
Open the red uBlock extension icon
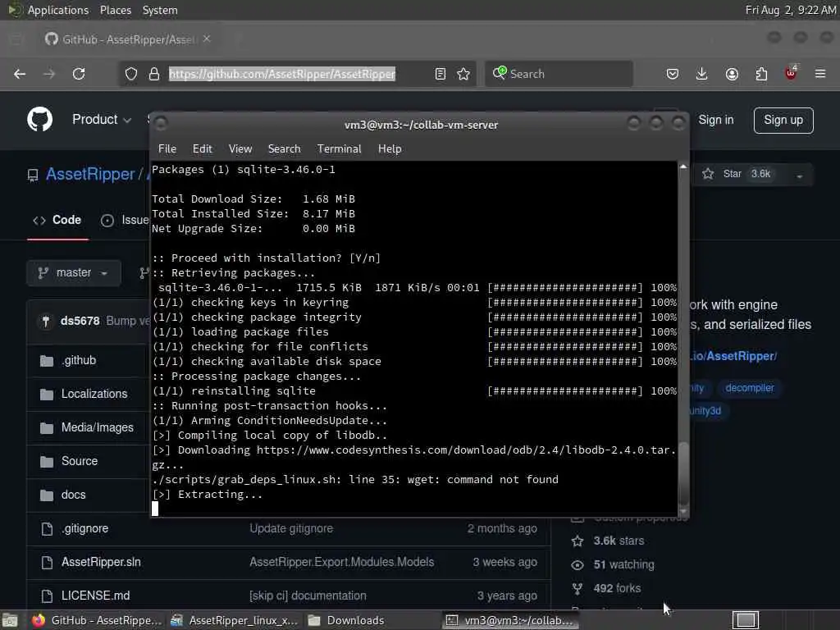[x=791, y=73]
